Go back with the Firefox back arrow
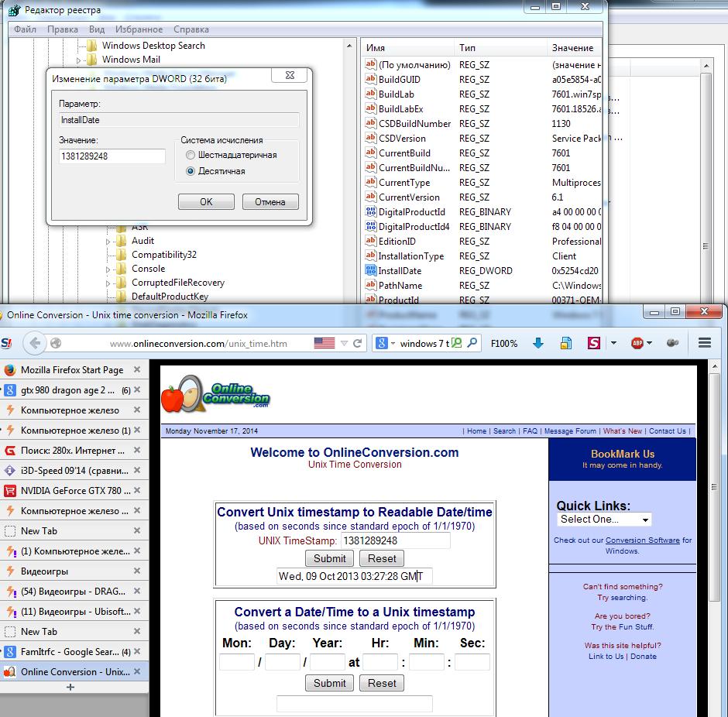 [x=34, y=344]
